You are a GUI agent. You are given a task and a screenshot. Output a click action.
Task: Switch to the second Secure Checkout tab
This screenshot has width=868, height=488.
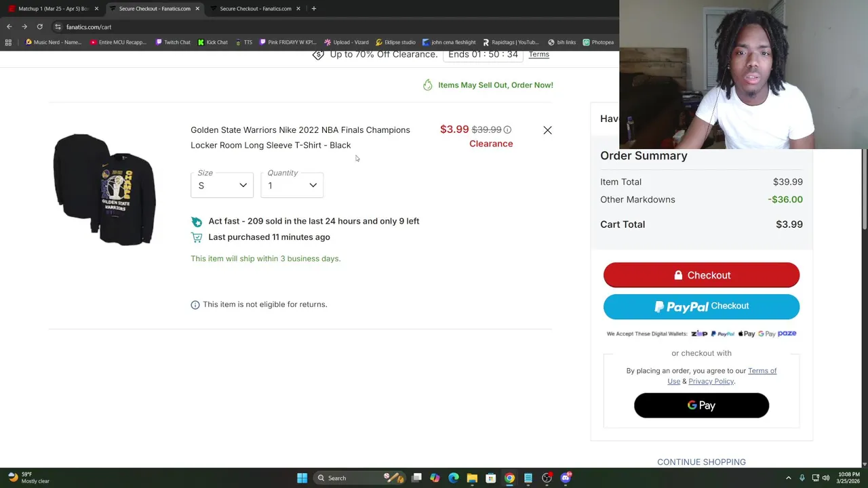255,8
